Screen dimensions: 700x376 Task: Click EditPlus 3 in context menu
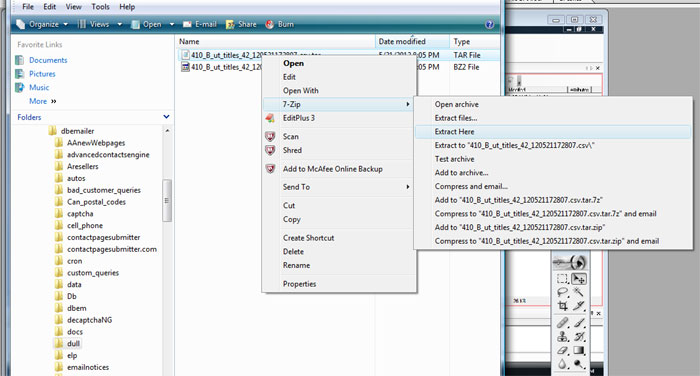point(339,118)
